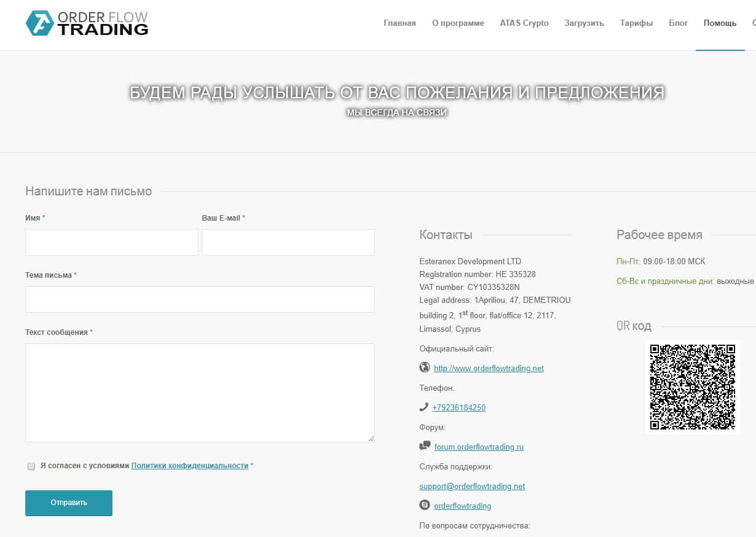Click the QR код heading
Image resolution: width=756 pixels, height=537 pixels.
point(634,326)
